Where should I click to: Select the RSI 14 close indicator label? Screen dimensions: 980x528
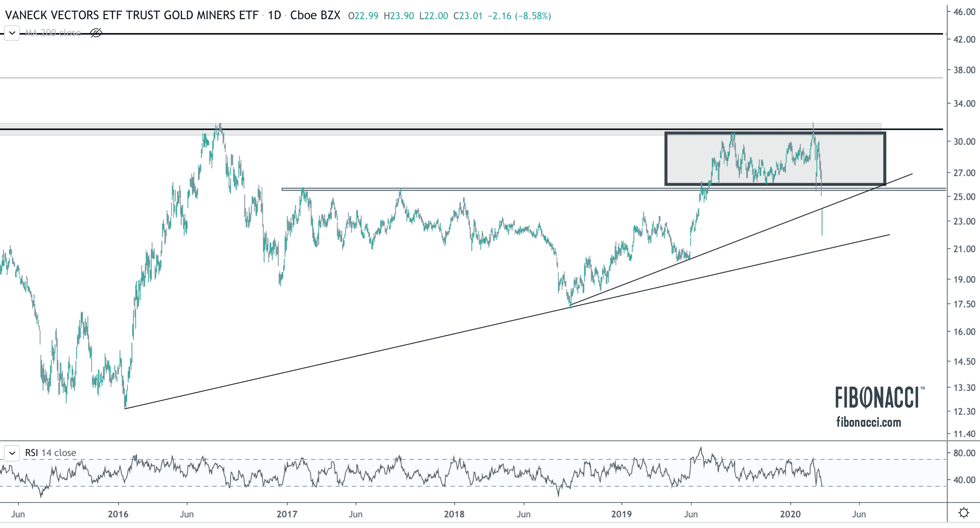click(51, 453)
